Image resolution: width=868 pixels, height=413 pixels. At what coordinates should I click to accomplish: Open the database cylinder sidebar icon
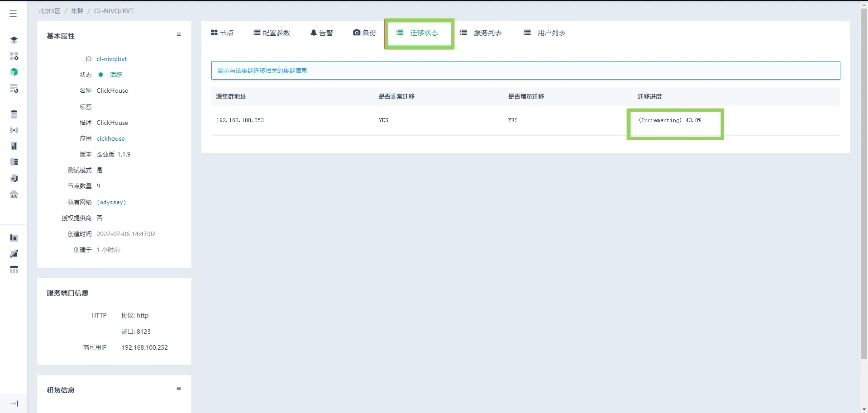click(x=14, y=114)
